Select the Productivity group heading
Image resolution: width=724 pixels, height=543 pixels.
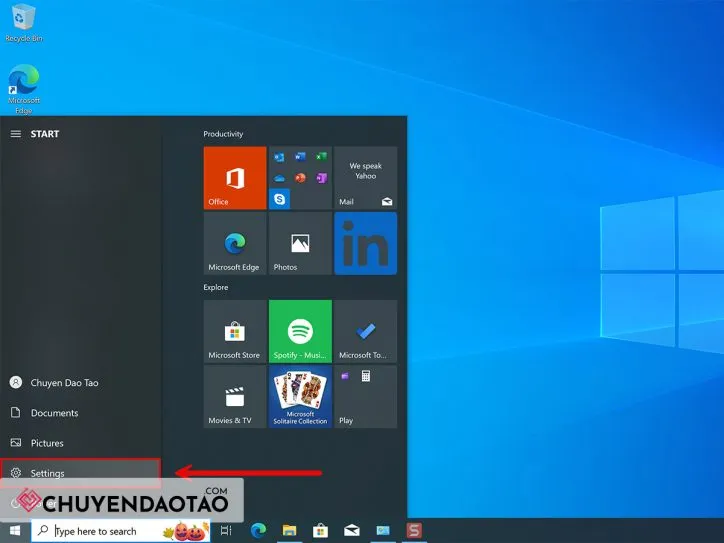(x=223, y=134)
